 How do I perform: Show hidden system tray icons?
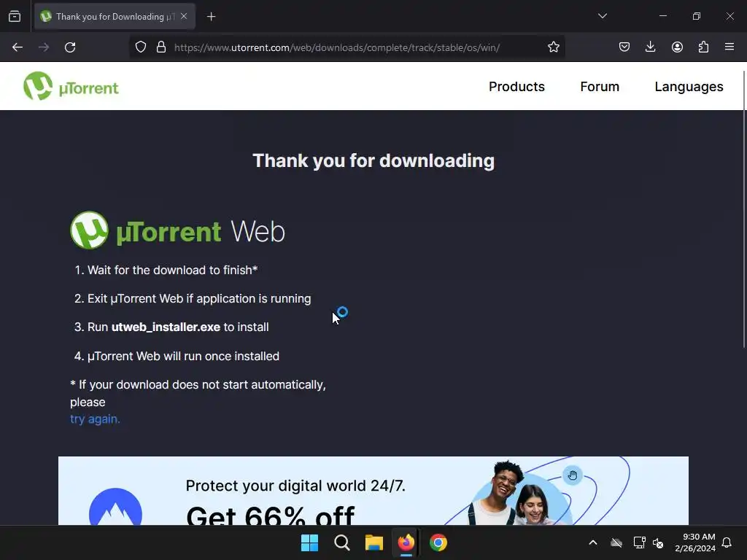592,542
